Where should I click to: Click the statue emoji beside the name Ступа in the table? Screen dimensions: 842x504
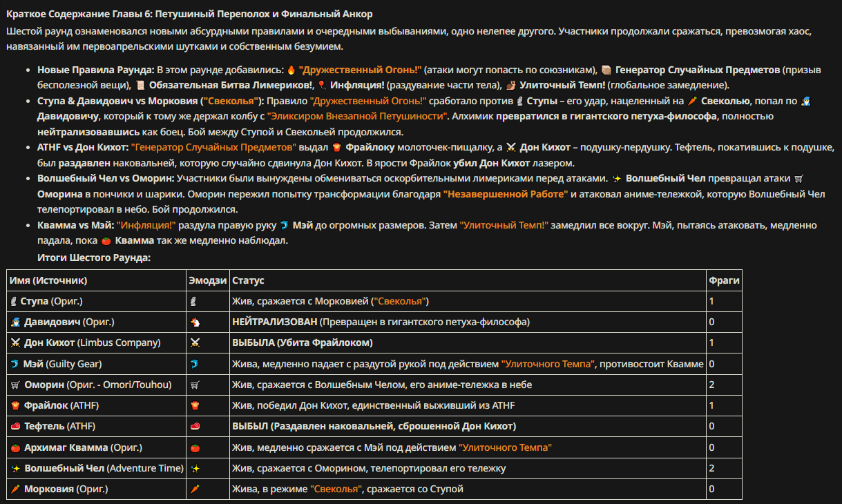tap(14, 302)
